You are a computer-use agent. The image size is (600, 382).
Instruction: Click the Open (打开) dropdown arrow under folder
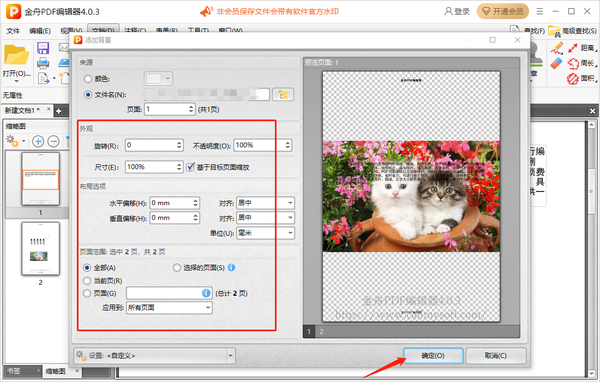tap(16, 81)
